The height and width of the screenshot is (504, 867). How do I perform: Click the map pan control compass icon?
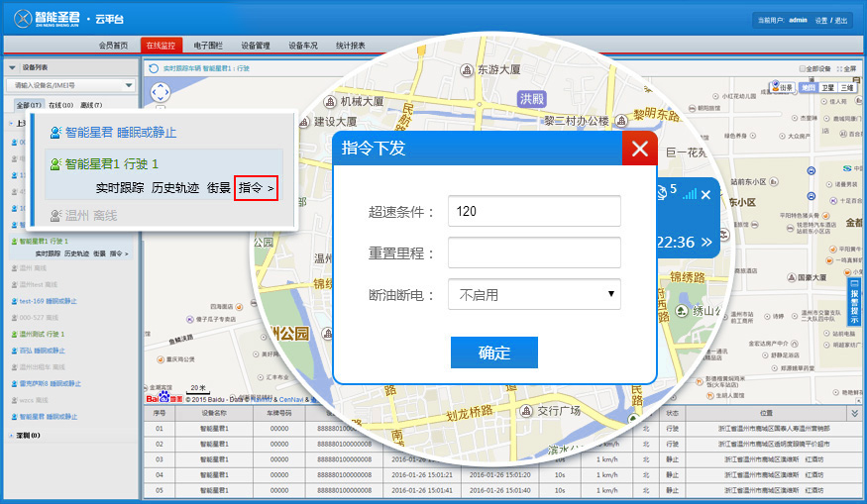[161, 91]
